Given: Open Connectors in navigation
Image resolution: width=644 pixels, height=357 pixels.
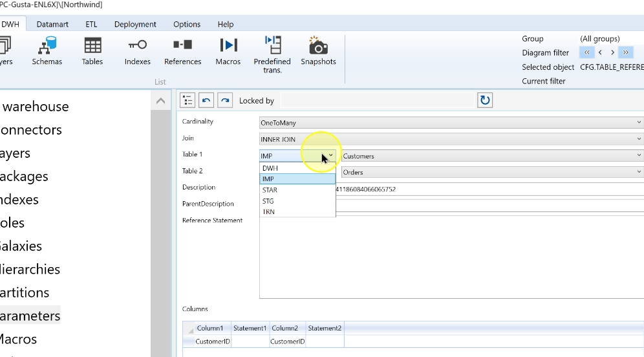Looking at the screenshot, I should coord(31,130).
